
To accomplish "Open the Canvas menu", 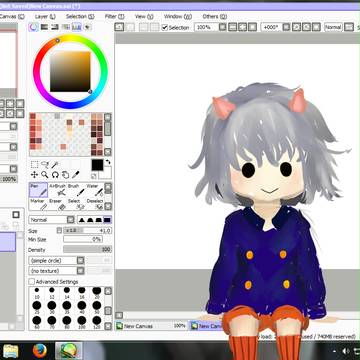I will click(x=12, y=16).
